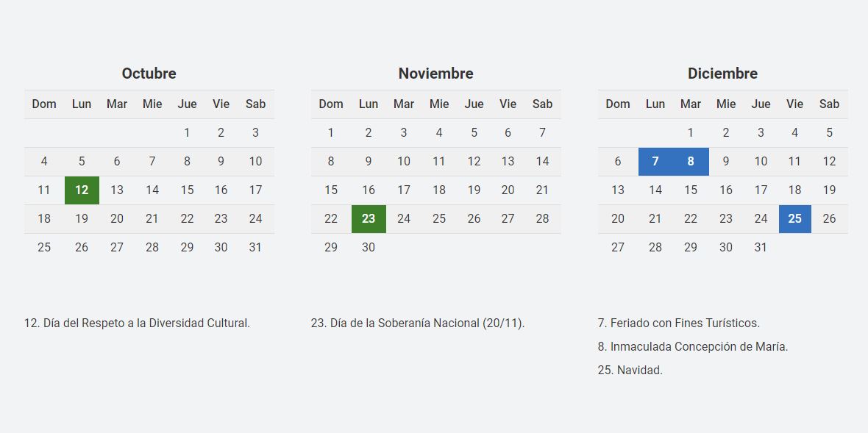Select December 31 date cell

pyautogui.click(x=761, y=248)
